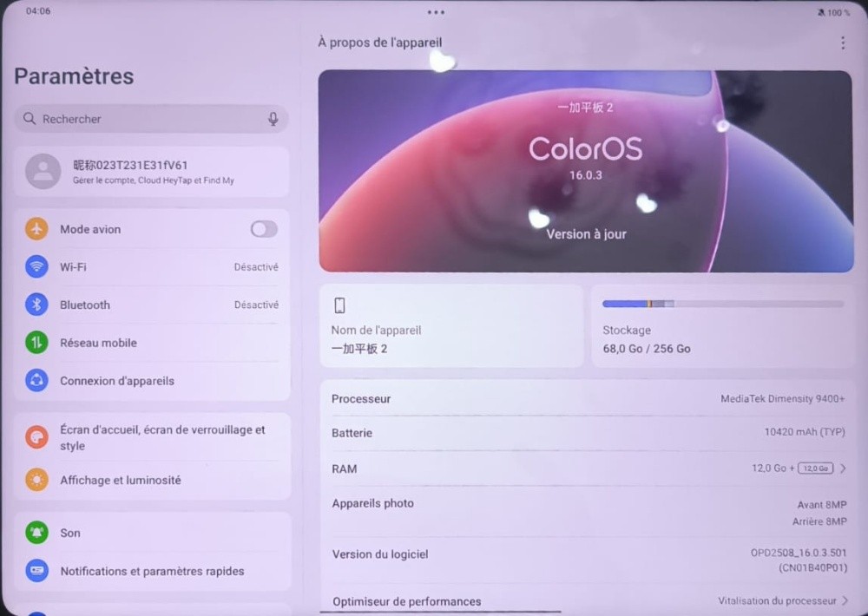Tap the À propos de l'appareil title

380,43
